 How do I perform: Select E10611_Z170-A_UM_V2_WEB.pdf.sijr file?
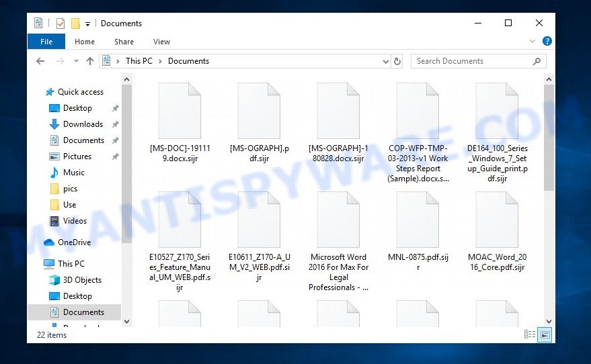(x=259, y=236)
